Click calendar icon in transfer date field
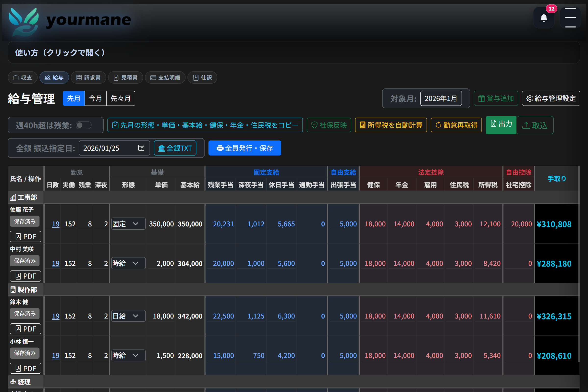 141,148
